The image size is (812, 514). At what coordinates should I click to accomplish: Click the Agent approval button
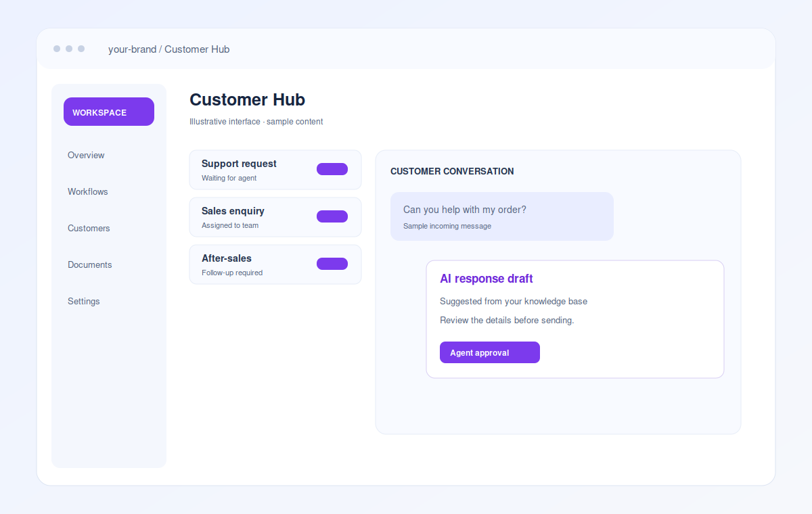point(490,352)
